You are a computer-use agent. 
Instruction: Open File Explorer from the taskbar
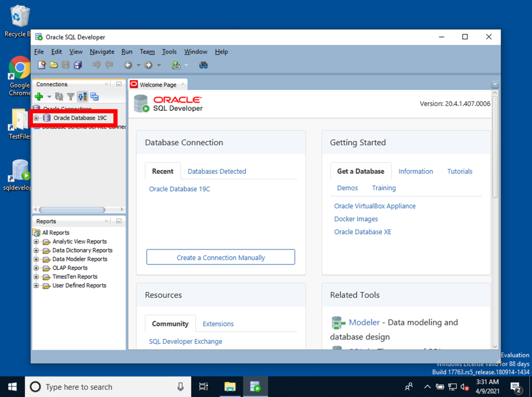point(230,387)
